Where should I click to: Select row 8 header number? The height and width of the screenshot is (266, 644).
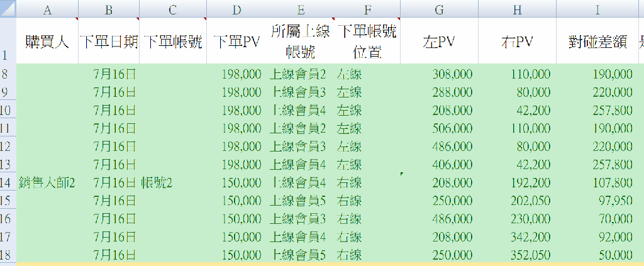click(8, 74)
